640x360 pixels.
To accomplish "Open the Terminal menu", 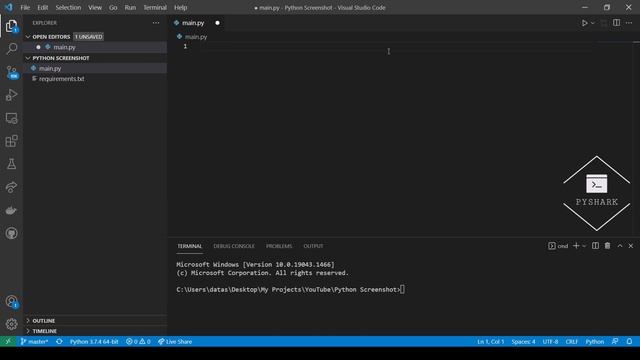I will [x=155, y=7].
